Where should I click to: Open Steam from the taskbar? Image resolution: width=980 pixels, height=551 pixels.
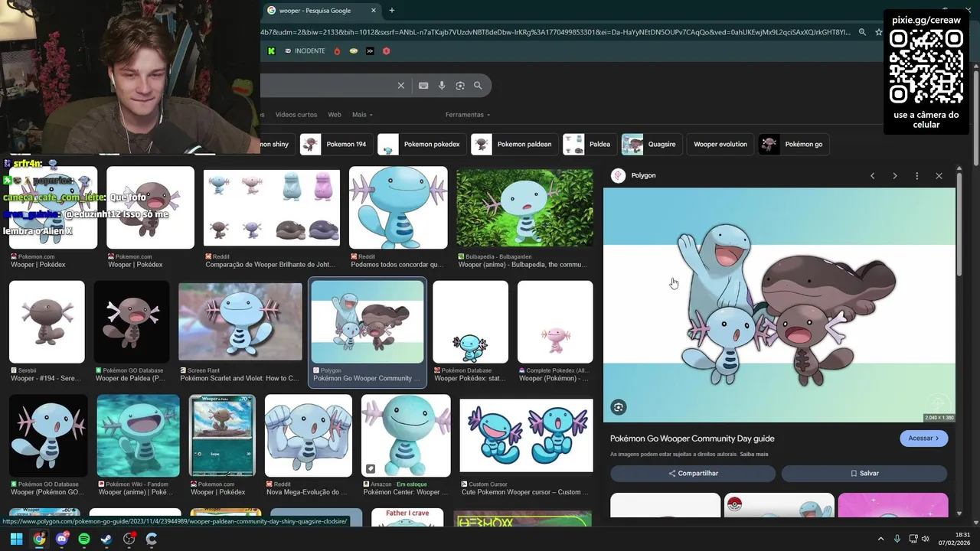pos(106,539)
